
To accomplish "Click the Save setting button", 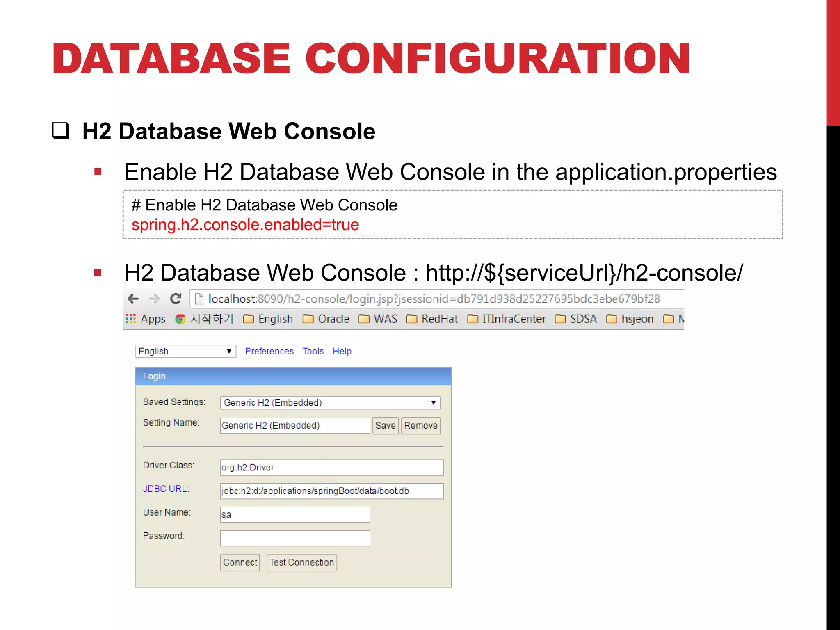I will pyautogui.click(x=385, y=425).
